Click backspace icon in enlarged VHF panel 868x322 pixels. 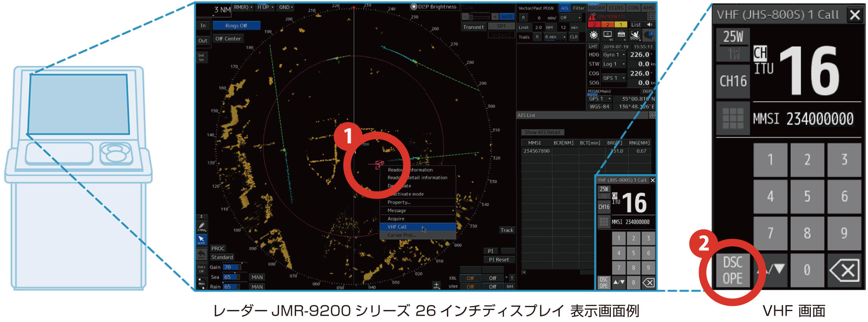(844, 270)
